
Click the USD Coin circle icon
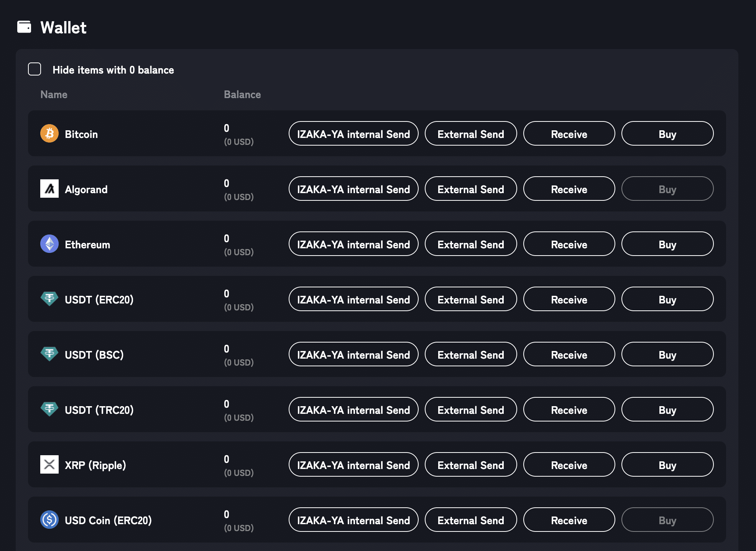click(49, 520)
